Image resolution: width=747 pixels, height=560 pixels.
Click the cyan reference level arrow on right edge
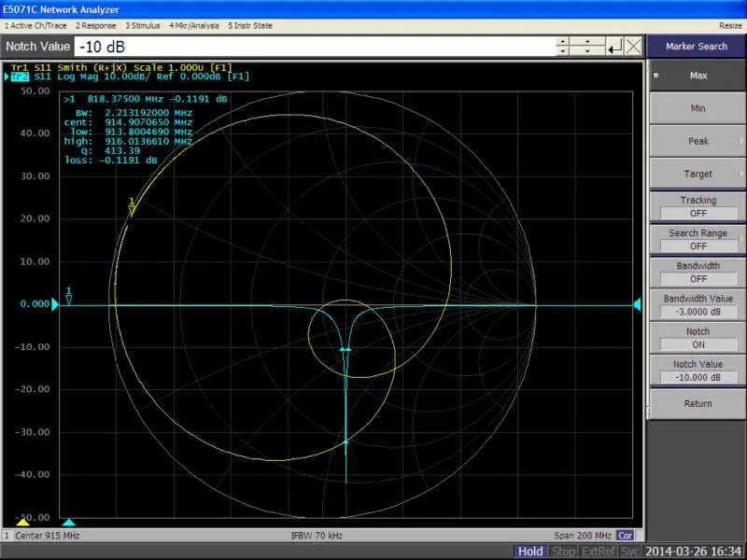[638, 305]
